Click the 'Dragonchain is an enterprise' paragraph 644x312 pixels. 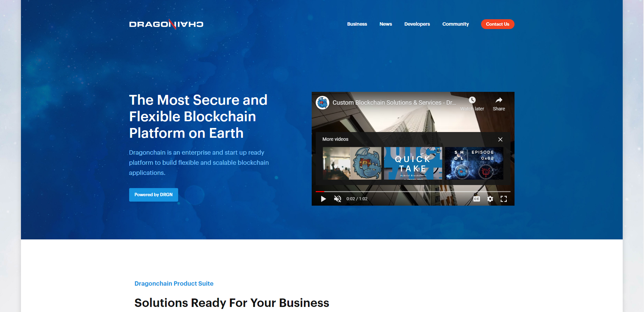click(199, 163)
